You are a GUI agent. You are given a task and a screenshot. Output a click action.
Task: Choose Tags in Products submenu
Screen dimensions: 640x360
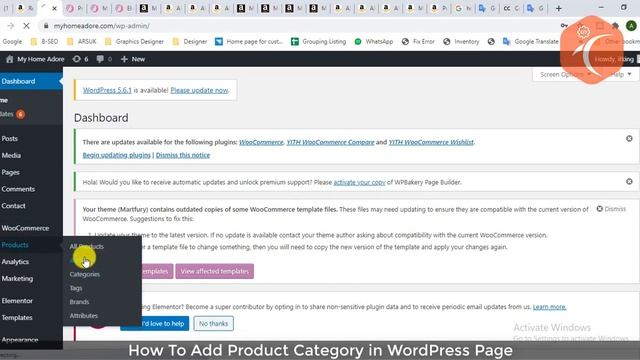coord(76,288)
